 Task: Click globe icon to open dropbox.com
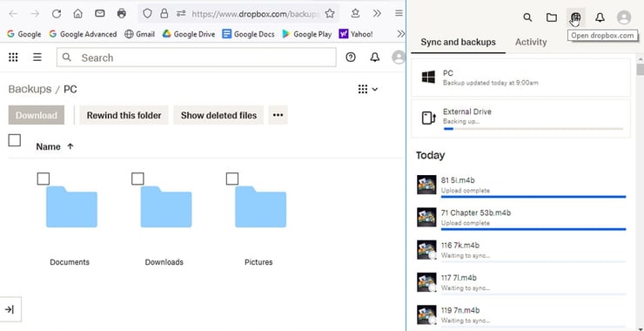(575, 17)
